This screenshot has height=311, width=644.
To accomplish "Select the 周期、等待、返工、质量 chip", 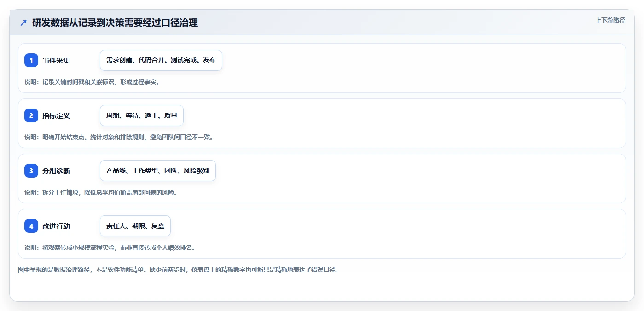I will point(142,115).
